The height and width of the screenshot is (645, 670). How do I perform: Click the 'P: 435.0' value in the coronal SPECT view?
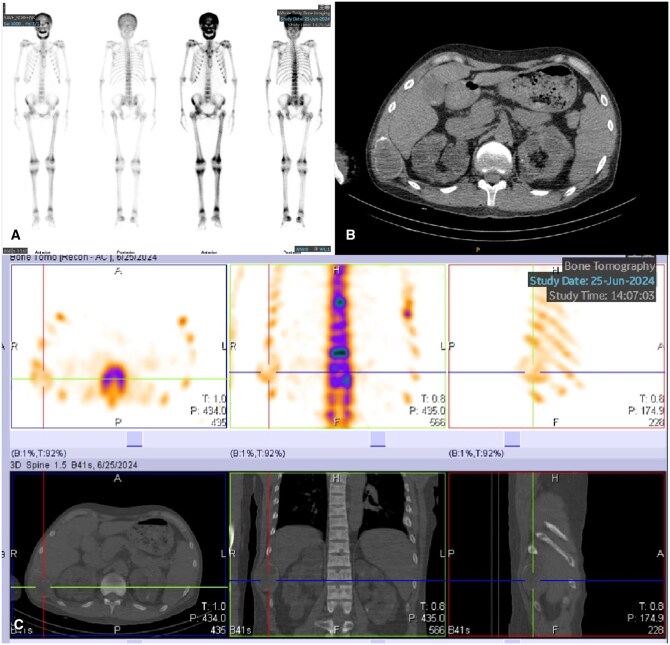point(427,411)
